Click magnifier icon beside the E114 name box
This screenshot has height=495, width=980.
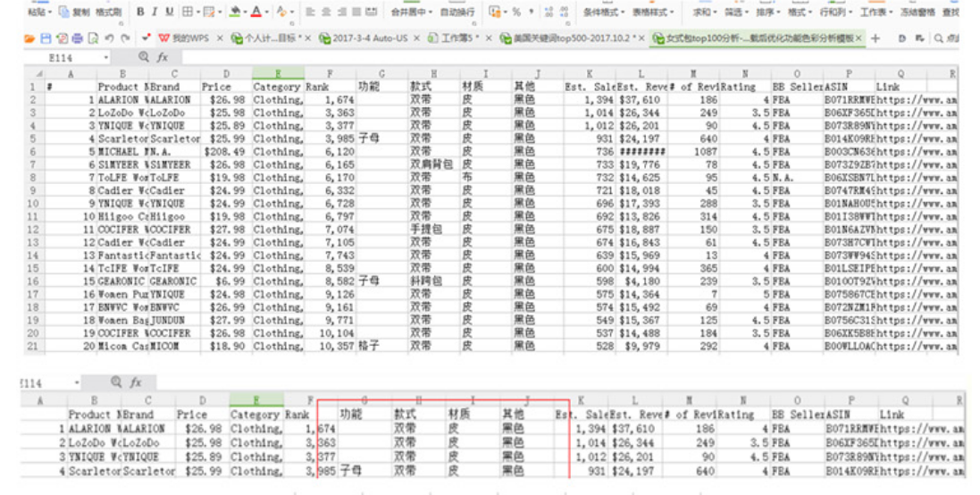point(144,57)
